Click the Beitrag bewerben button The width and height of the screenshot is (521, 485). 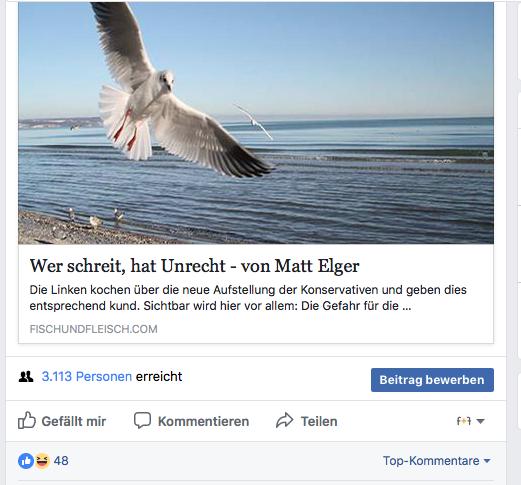tap(432, 380)
